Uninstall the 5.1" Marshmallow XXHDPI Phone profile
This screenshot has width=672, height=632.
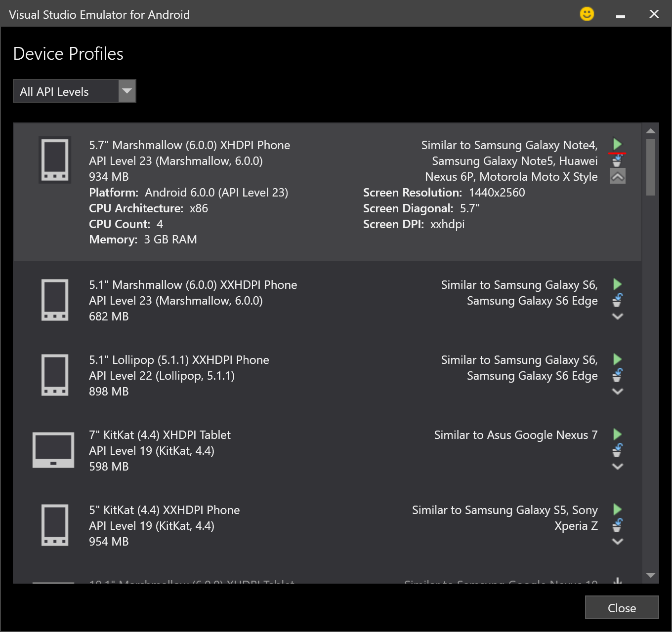point(617,300)
